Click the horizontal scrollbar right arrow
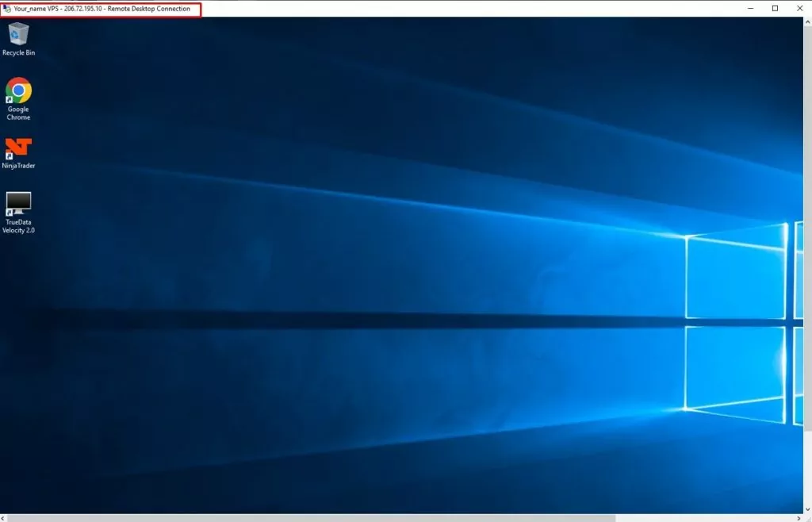This screenshot has height=522, width=812. point(799,518)
